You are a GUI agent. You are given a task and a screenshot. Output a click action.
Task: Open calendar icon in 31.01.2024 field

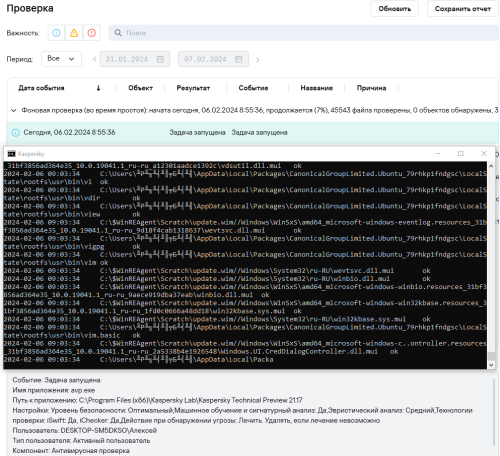tap(160, 59)
